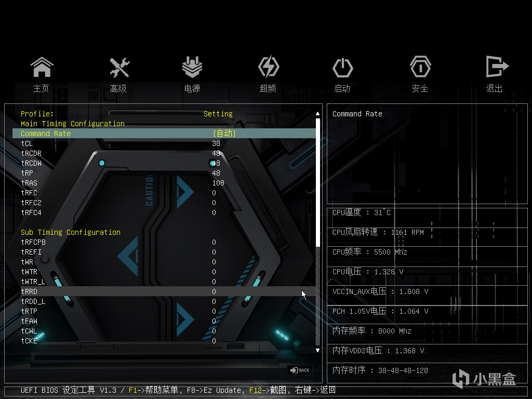Select the tRFCPB row label
Screen dimensions: 532x399
point(33,242)
